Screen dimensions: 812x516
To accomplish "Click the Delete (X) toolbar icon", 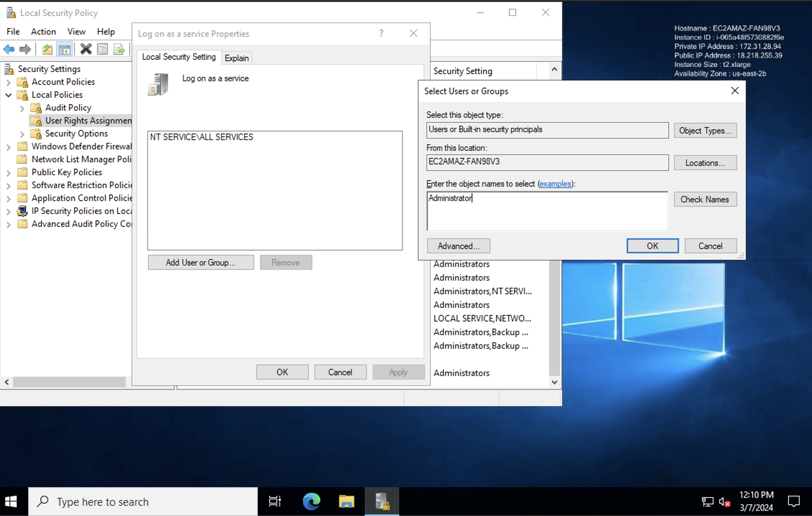I will 86,49.
